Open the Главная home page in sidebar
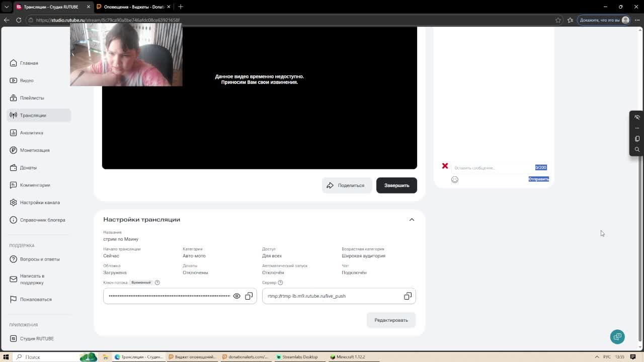644x362 pixels. 29,63
